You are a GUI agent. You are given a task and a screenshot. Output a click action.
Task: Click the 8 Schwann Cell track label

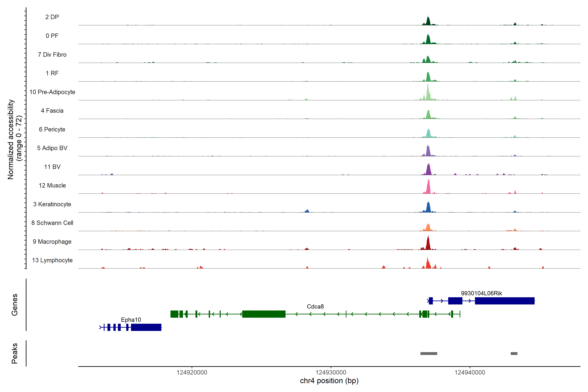pyautogui.click(x=52, y=223)
